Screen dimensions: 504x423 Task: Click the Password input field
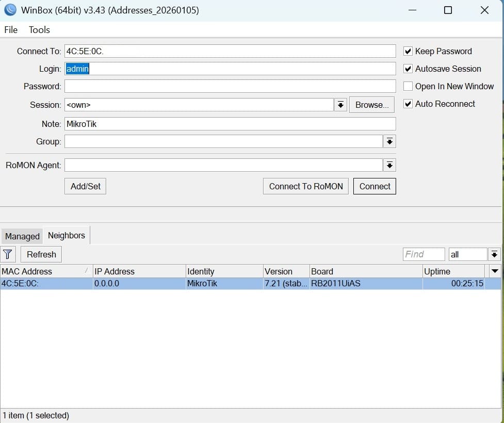pyautogui.click(x=230, y=86)
